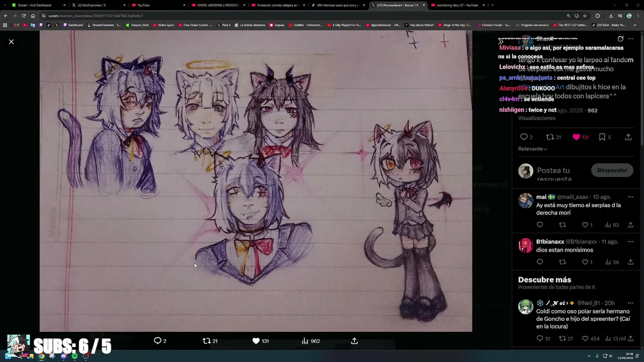The height and width of the screenshot is (362, 644).
Task: Open B1bianaxx's profile name link
Action: 550,242
